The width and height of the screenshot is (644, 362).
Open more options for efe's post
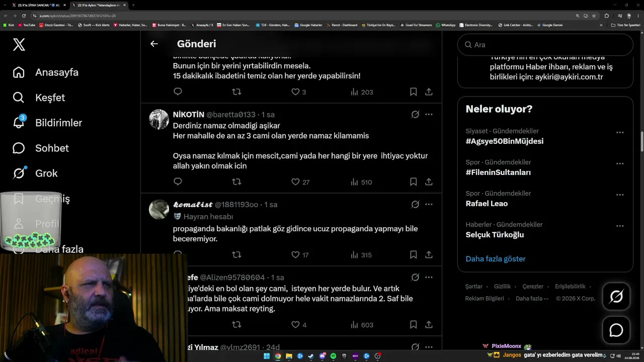click(x=429, y=277)
